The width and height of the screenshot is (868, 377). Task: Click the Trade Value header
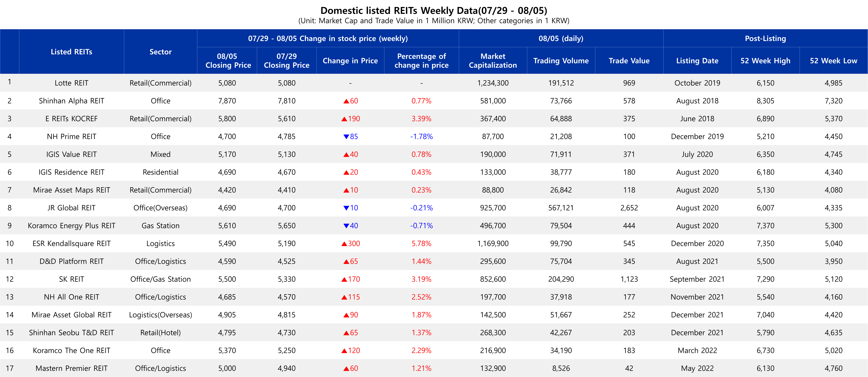(x=629, y=61)
